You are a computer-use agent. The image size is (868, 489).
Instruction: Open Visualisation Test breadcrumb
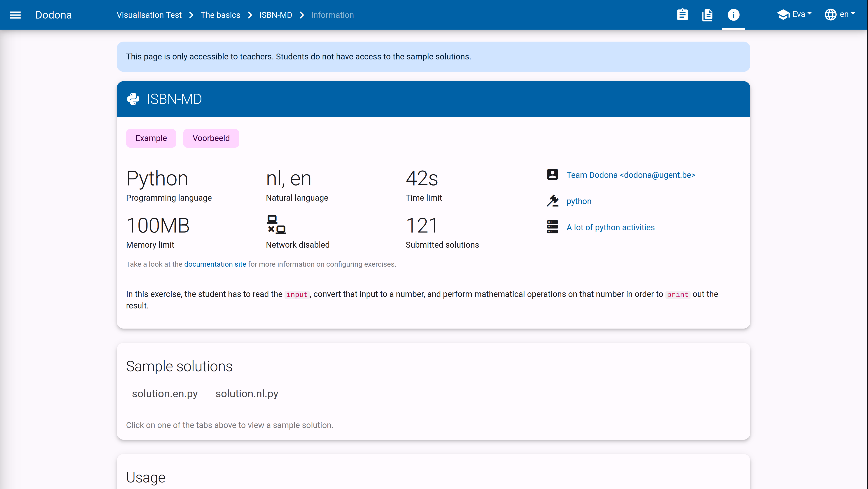(149, 15)
